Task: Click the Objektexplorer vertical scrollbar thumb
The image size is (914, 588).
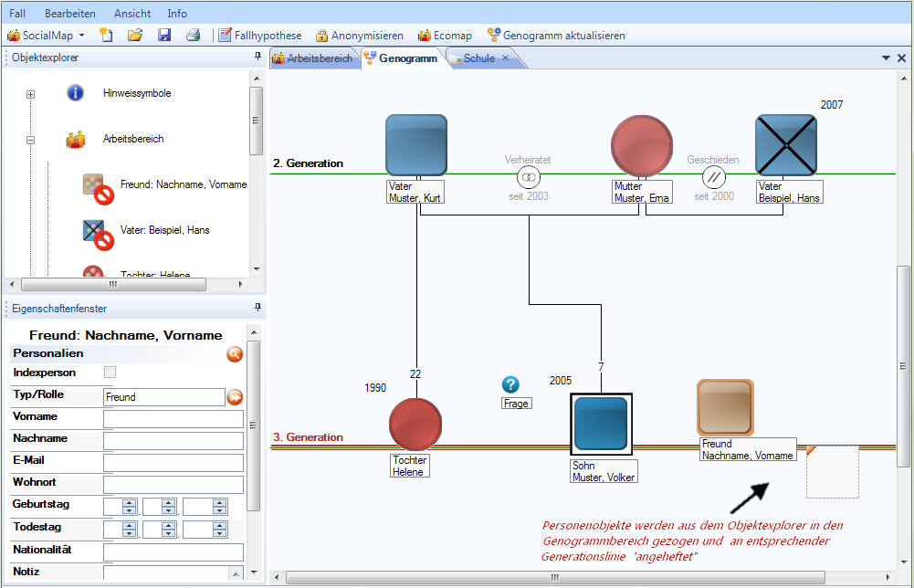Action: coord(256,121)
